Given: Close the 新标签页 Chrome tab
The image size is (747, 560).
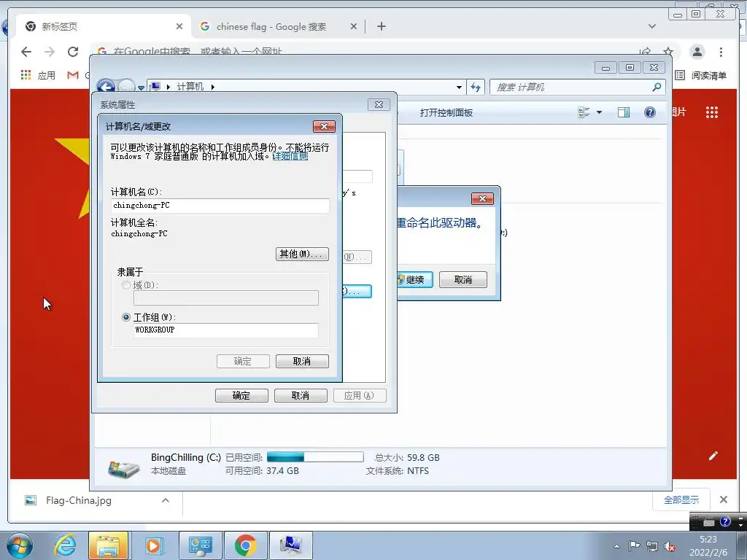Looking at the screenshot, I should 179,27.
